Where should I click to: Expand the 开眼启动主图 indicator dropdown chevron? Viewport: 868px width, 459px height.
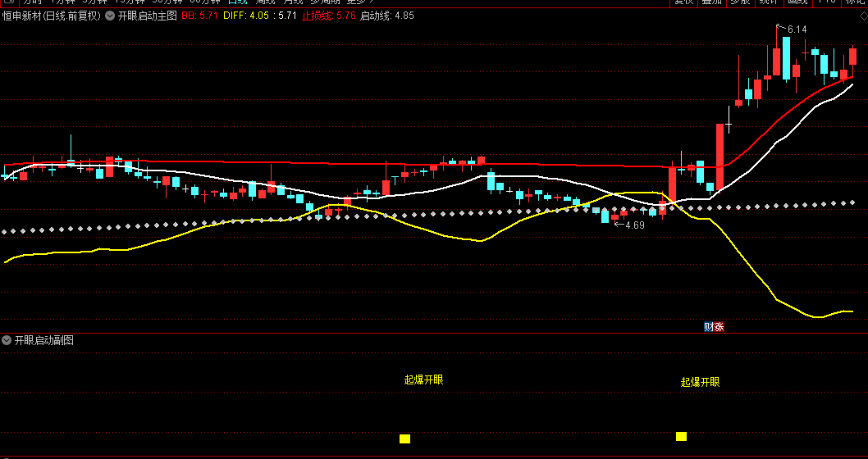110,16
